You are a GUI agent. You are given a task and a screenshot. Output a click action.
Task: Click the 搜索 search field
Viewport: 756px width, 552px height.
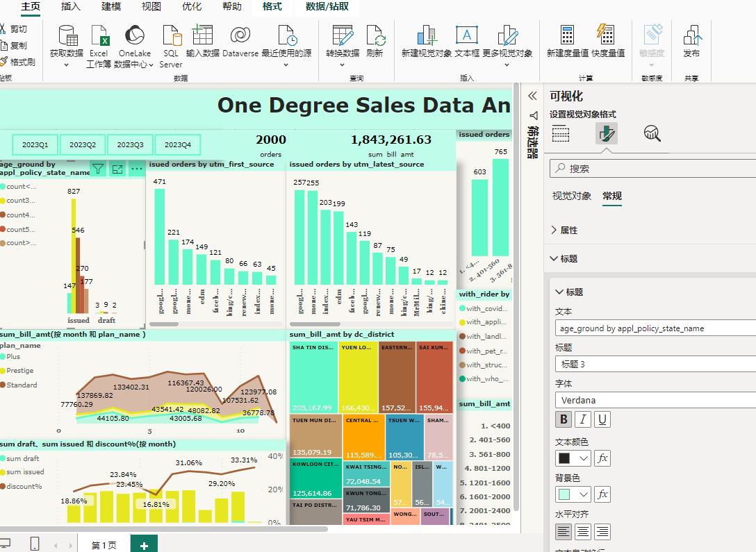point(653,169)
